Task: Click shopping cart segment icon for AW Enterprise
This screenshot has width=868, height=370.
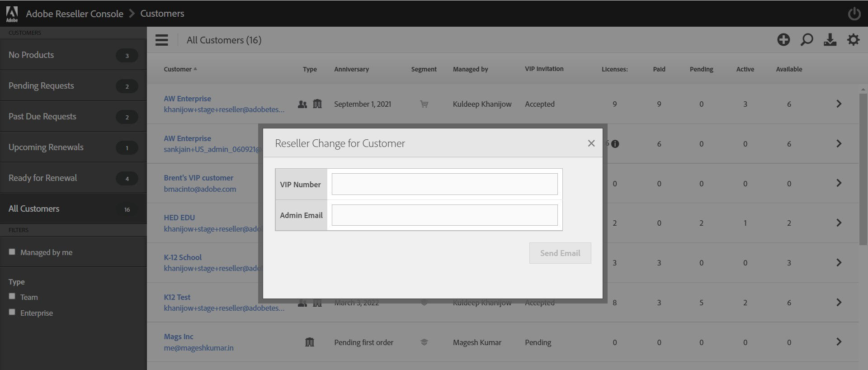Action: tap(424, 104)
